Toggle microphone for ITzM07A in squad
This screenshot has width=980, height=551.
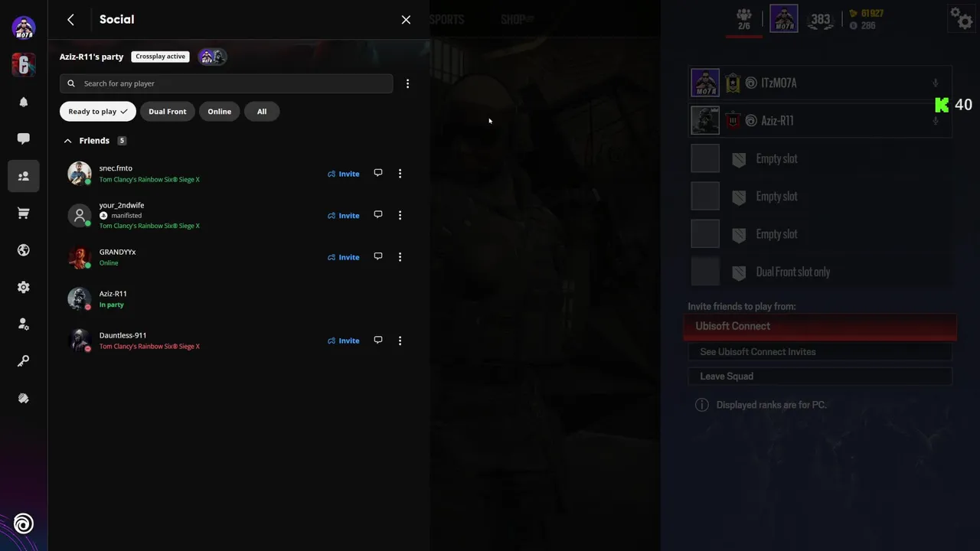(x=936, y=83)
